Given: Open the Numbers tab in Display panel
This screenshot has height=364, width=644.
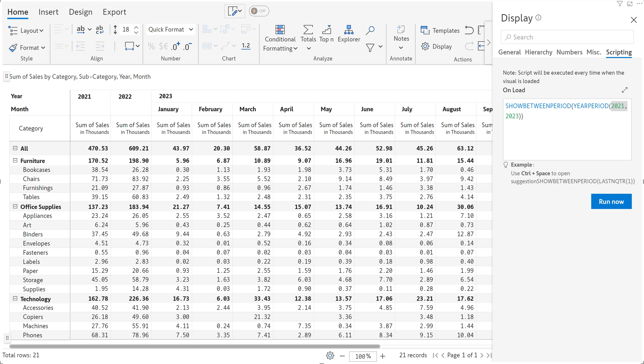Looking at the screenshot, I should tap(569, 52).
